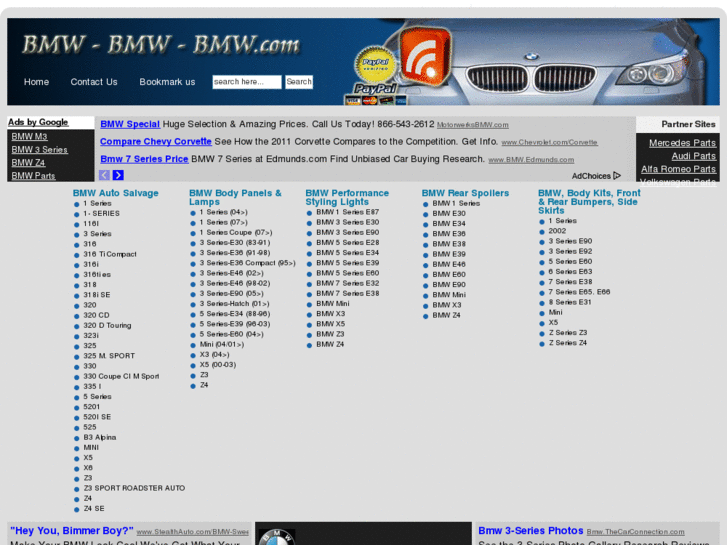Open the 'Hey You, Bimmer Boy?' ad
The image size is (727, 545).
click(x=72, y=531)
